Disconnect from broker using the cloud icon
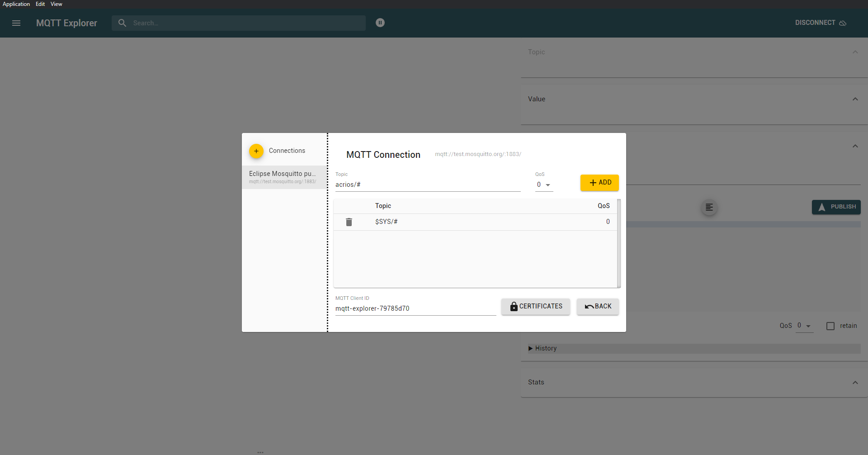The image size is (868, 455). coord(843,23)
